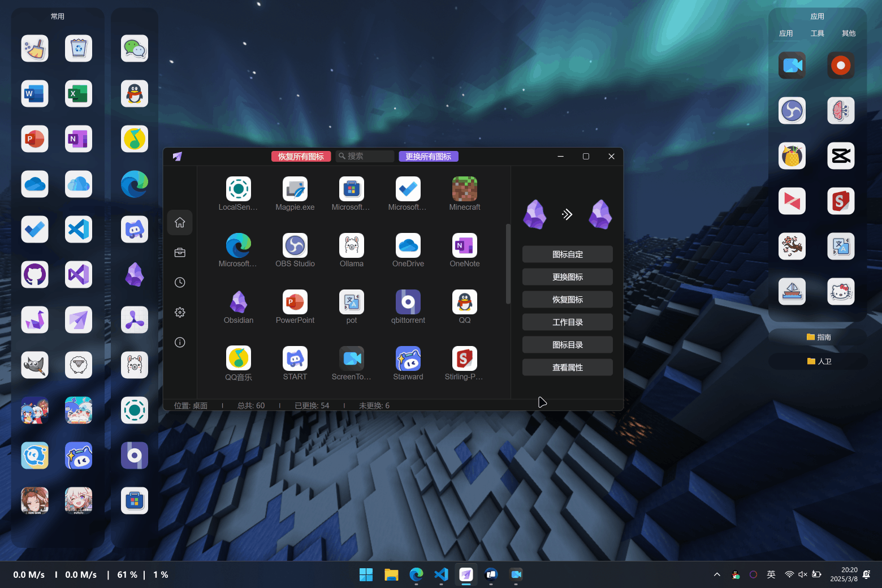Open the history clock sidebar icon
The height and width of the screenshot is (588, 882).
pos(180,282)
